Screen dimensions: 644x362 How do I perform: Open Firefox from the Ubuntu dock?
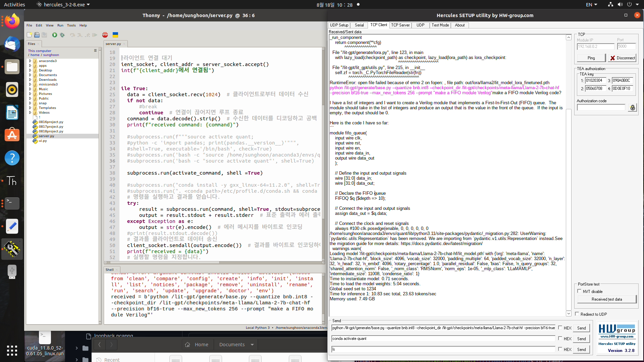[12, 21]
